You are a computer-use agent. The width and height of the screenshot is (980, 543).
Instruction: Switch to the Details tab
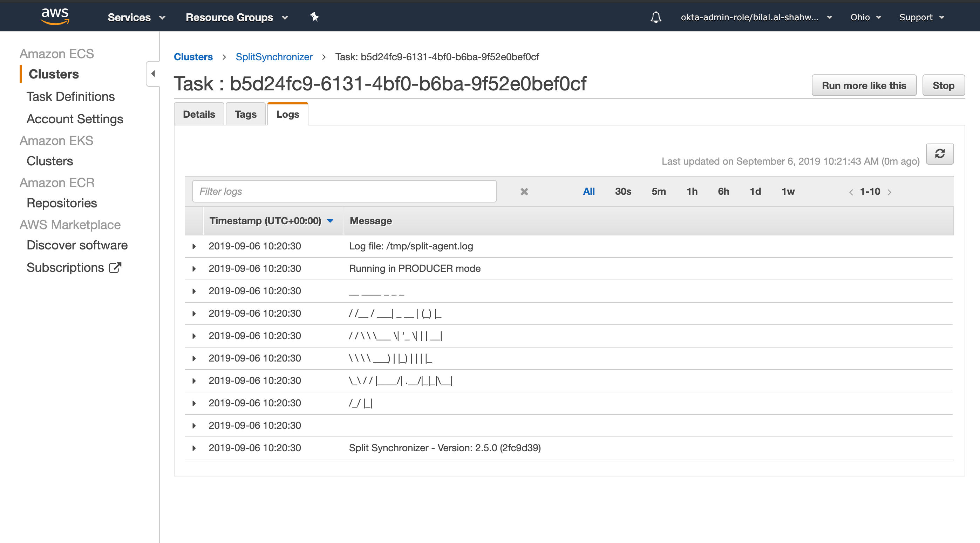(x=199, y=115)
